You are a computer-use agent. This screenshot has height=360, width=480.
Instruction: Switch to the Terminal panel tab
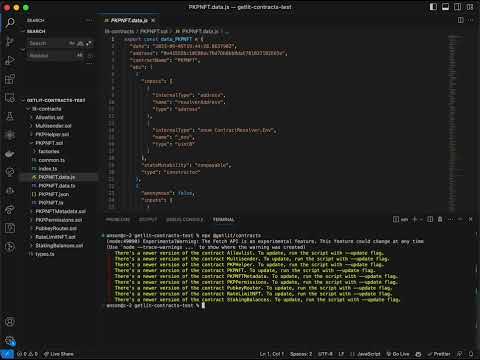[x=223, y=220]
